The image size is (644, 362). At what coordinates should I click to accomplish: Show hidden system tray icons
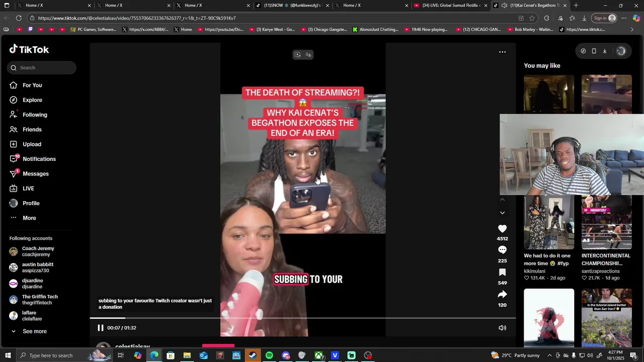pyautogui.click(x=550, y=355)
